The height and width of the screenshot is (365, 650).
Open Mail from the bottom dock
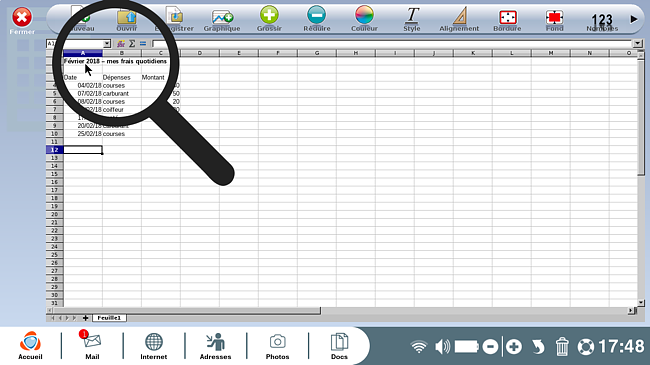coord(92,345)
